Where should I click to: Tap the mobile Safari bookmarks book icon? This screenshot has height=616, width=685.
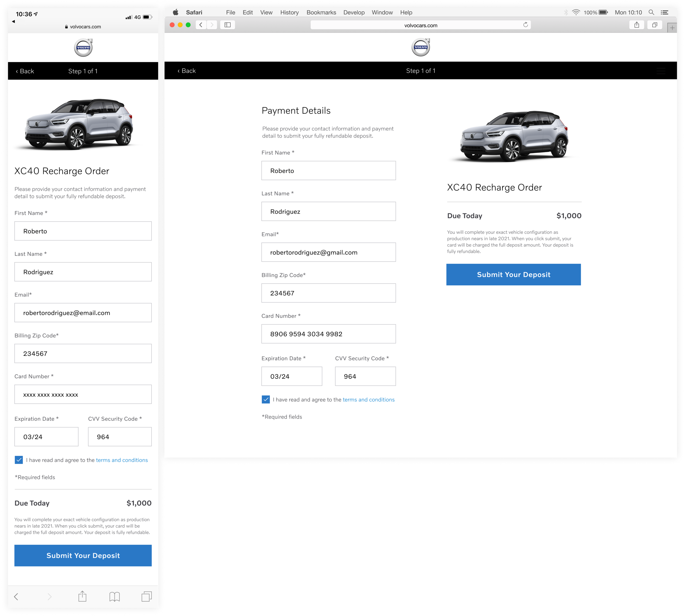point(115,596)
